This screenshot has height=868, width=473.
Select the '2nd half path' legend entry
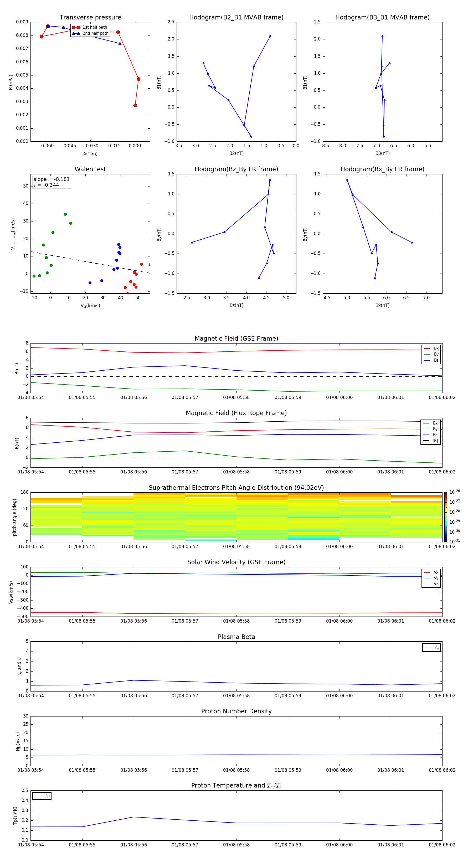coord(90,33)
